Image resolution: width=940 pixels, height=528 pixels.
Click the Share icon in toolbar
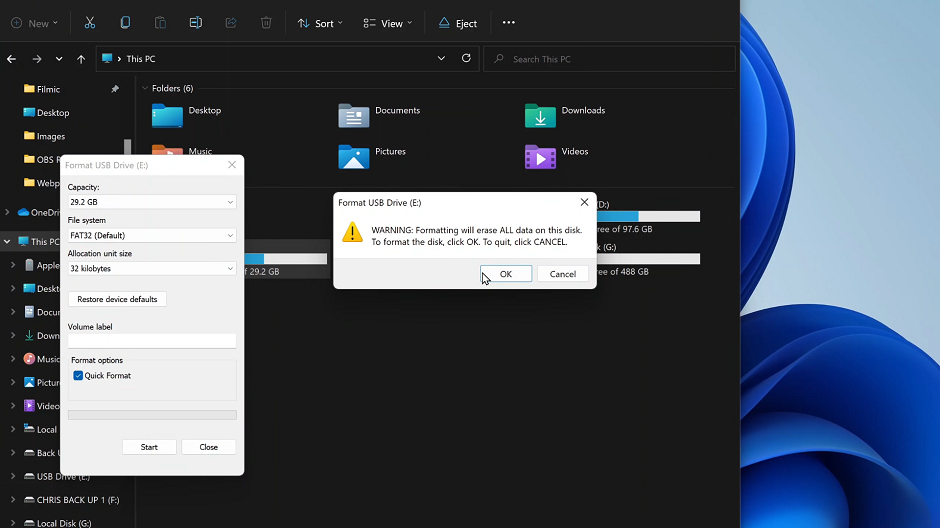point(231,23)
